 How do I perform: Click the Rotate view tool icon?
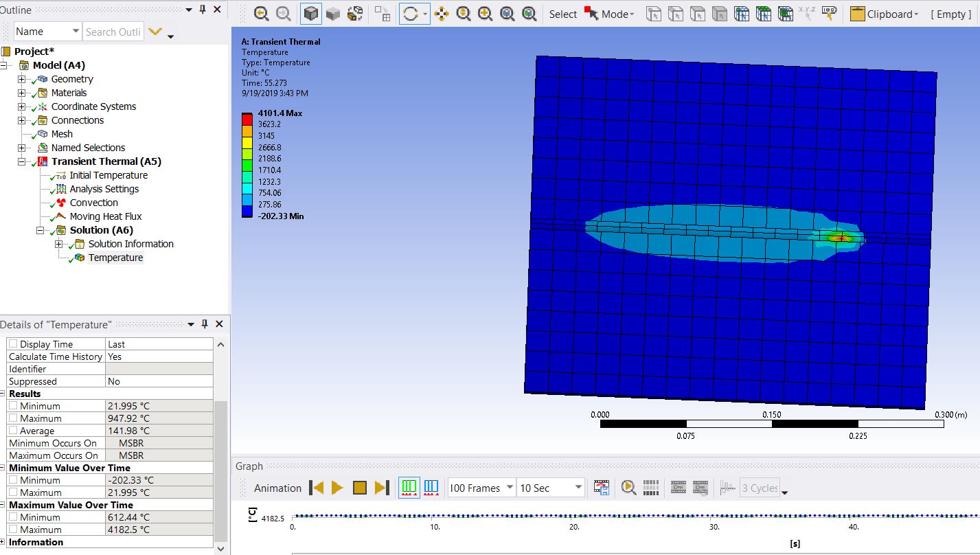(411, 14)
